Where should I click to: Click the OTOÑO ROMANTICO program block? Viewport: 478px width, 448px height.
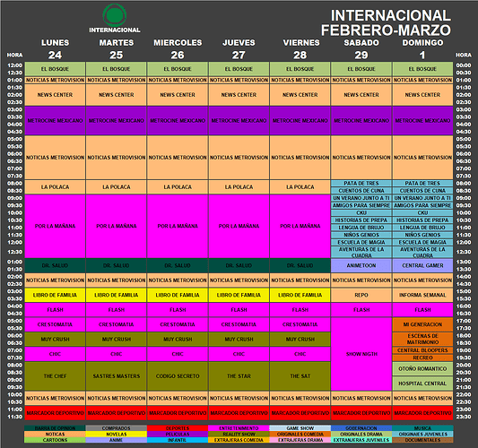click(422, 368)
